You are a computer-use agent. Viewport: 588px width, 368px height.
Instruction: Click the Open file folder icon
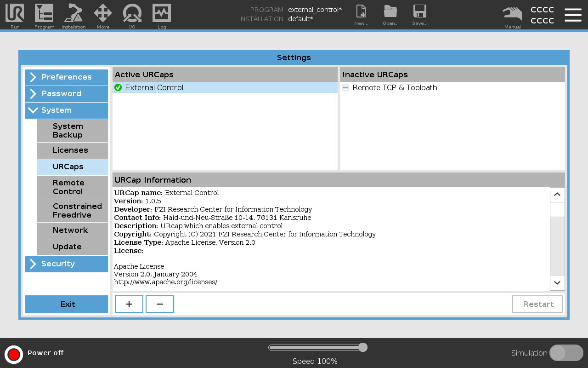390,13
